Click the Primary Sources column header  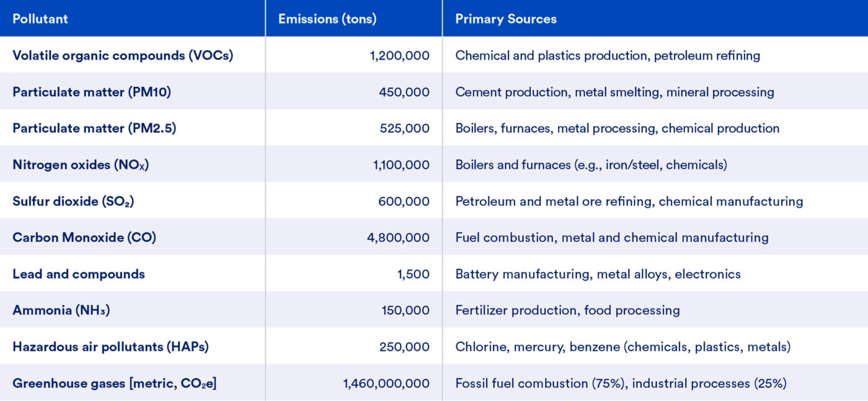click(506, 19)
